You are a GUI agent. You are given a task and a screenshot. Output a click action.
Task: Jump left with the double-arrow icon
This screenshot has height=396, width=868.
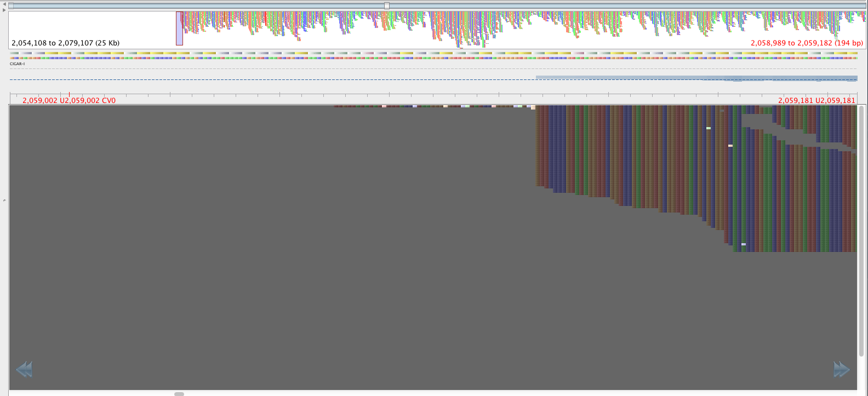[x=24, y=369]
